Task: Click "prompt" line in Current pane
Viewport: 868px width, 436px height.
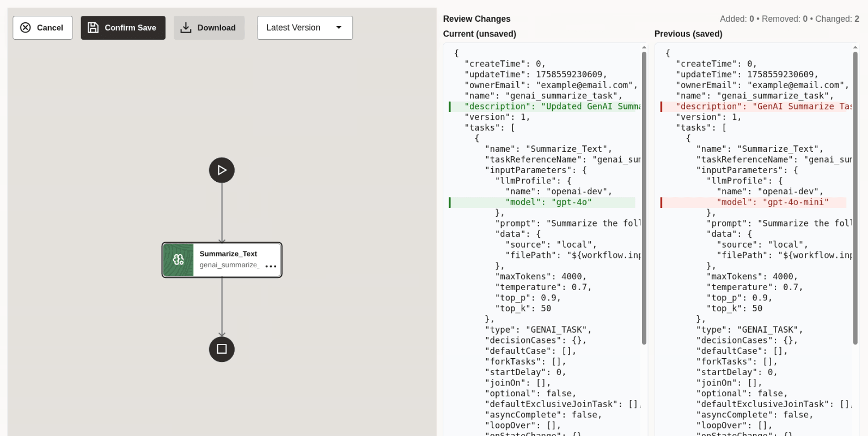Action: click(568, 224)
